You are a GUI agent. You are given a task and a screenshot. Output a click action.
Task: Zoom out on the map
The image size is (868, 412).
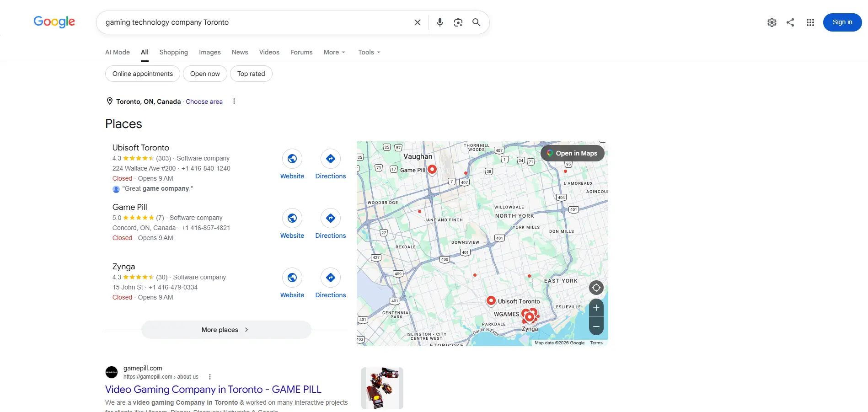coord(596,326)
